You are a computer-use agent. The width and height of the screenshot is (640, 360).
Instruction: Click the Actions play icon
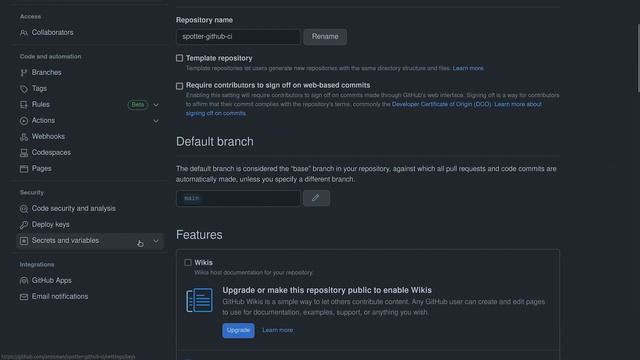24,120
